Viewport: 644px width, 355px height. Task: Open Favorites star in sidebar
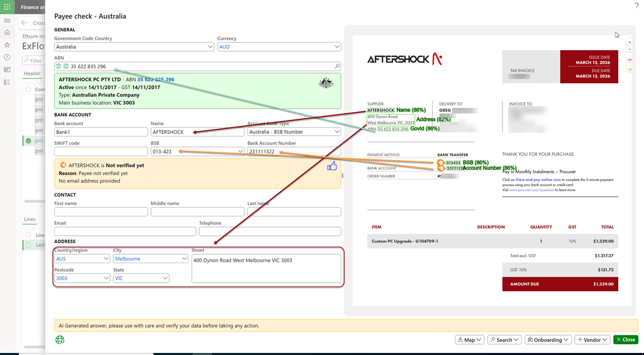[7, 45]
